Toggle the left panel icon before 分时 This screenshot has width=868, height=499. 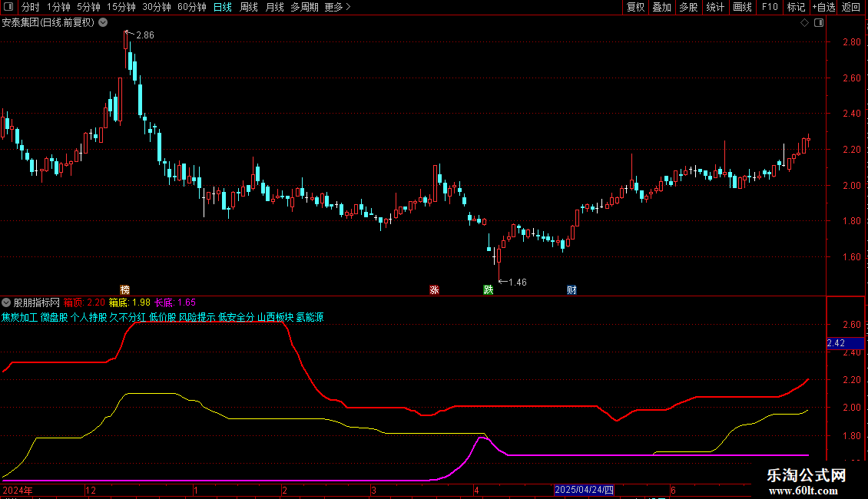coord(8,7)
